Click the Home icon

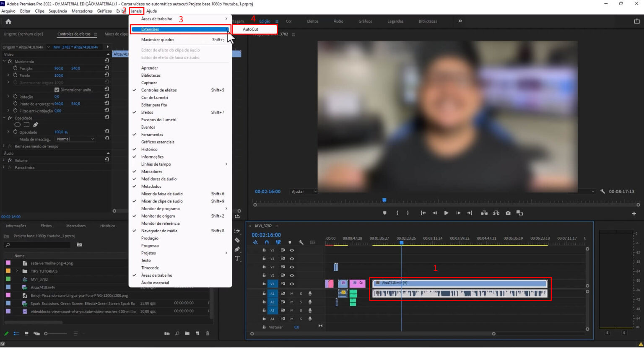pyautogui.click(x=8, y=21)
